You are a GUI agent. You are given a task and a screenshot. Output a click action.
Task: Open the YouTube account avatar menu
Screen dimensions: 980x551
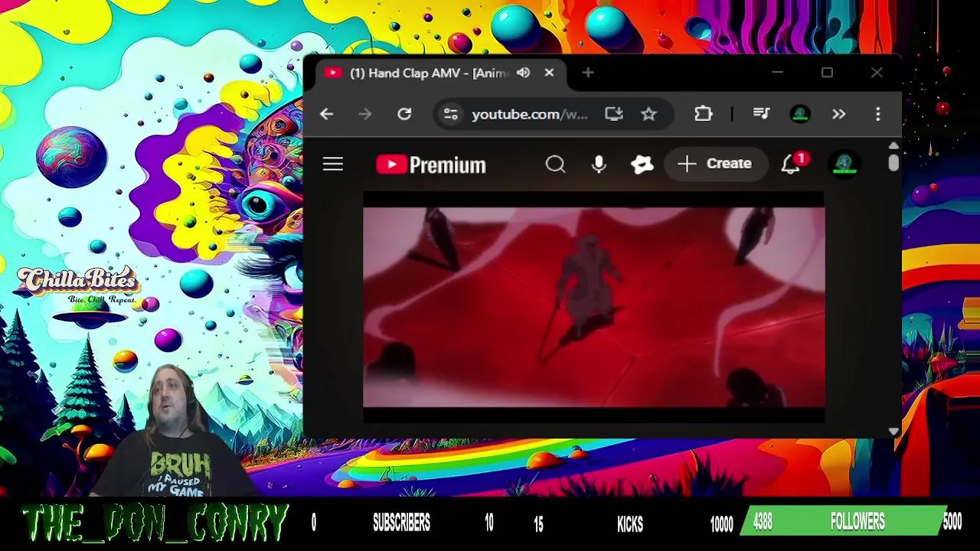[x=844, y=164]
